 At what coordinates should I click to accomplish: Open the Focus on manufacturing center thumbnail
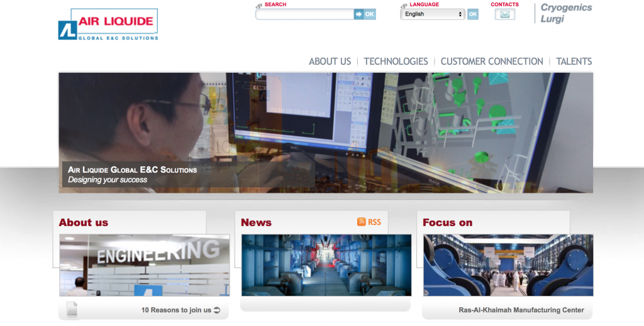(x=508, y=265)
